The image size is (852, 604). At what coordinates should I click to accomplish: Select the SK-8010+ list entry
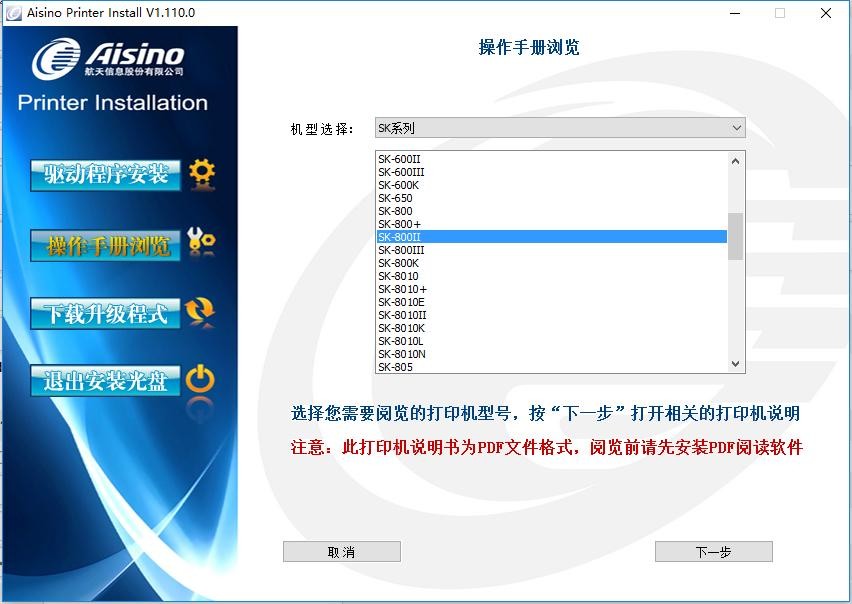(552, 289)
